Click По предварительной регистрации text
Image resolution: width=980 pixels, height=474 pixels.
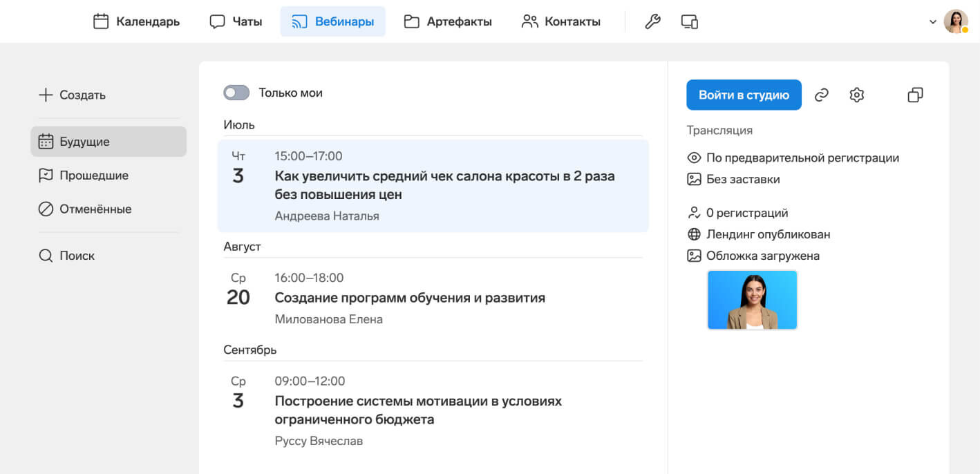pos(802,158)
